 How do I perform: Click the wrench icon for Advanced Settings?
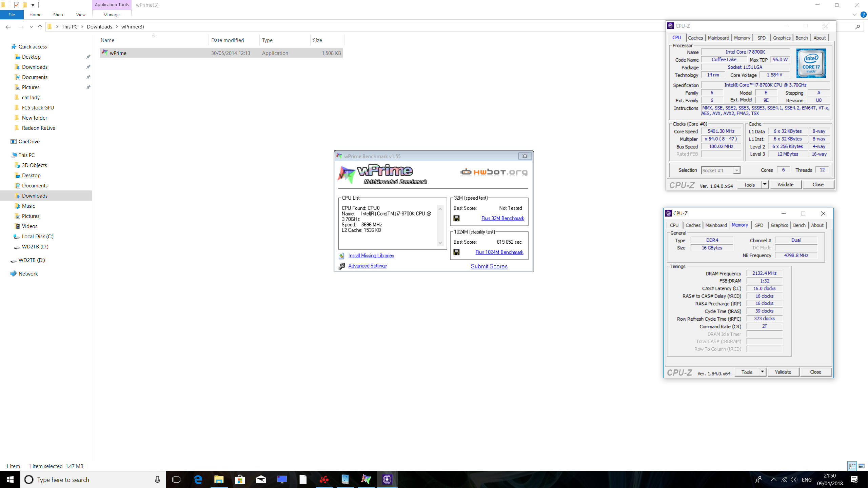point(342,266)
